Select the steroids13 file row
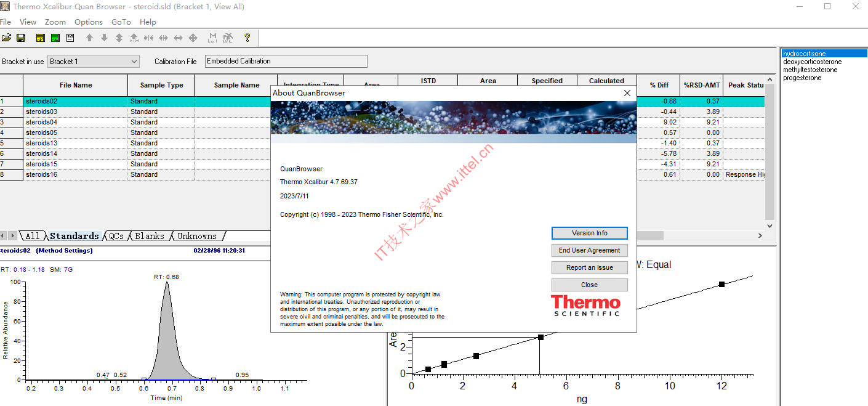Image resolution: width=868 pixels, height=406 pixels. 76,143
